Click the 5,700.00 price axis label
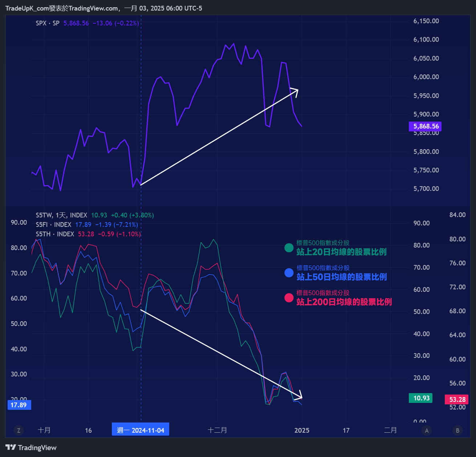Screen dimensions: 476x457 point(426,189)
